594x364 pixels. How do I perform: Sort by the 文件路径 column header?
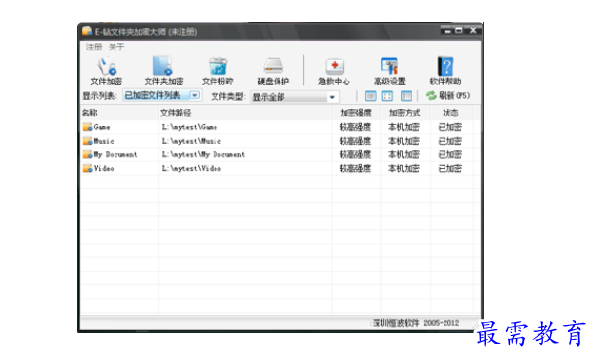point(246,113)
